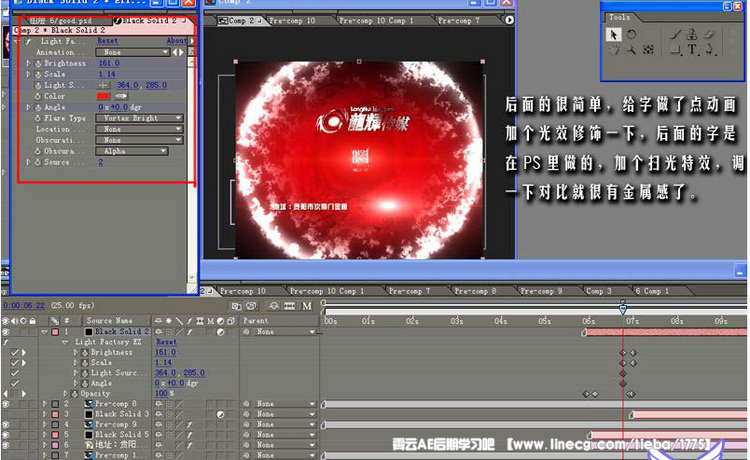Image resolution: width=750 pixels, height=460 pixels.
Task: Toggle the Scale stopwatch in Effect Controls
Action: [38, 74]
